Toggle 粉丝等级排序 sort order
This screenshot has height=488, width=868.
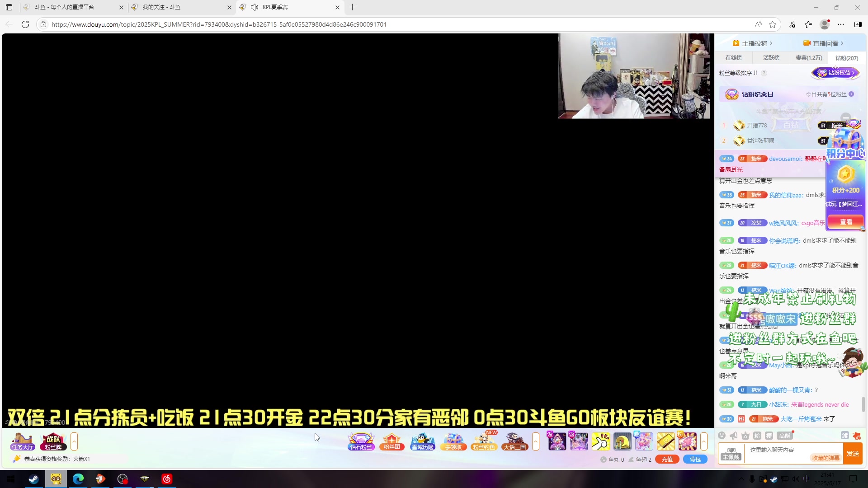point(738,73)
